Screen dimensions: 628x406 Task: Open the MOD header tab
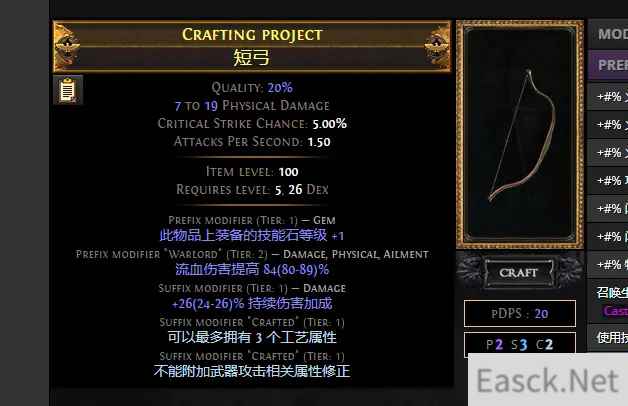[608, 34]
